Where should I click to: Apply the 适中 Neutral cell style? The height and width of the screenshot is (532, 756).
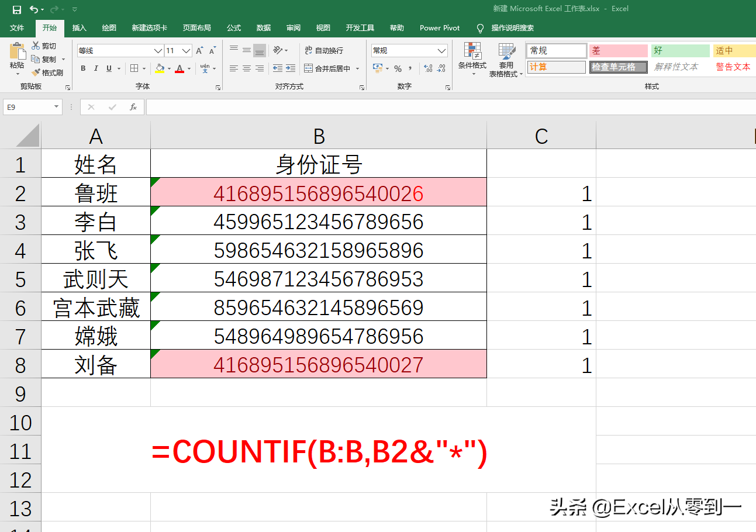coord(734,51)
